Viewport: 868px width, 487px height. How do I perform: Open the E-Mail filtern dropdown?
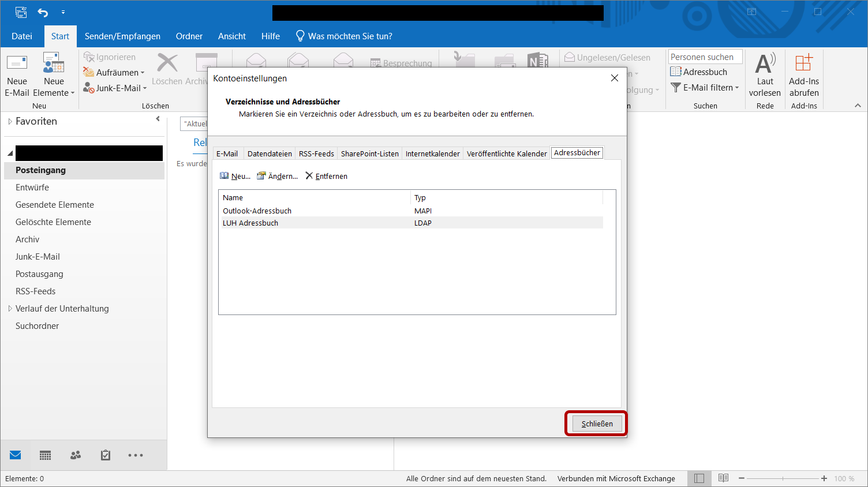705,88
